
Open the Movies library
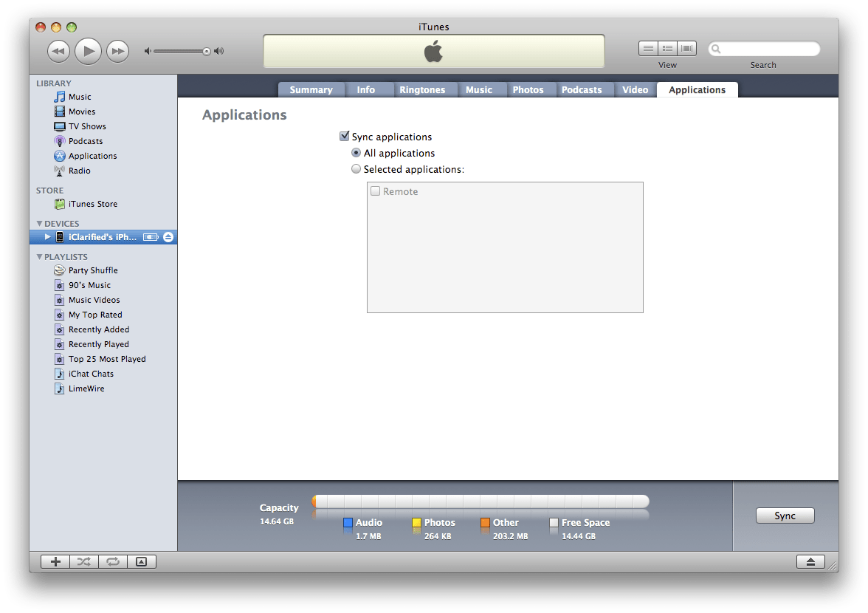pyautogui.click(x=82, y=112)
